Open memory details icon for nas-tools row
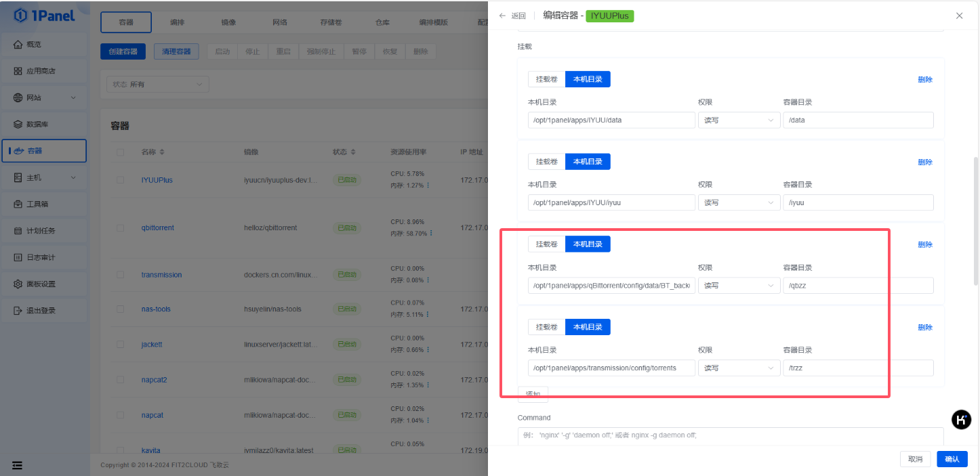Viewport: 980px width, 476px height. [429, 315]
